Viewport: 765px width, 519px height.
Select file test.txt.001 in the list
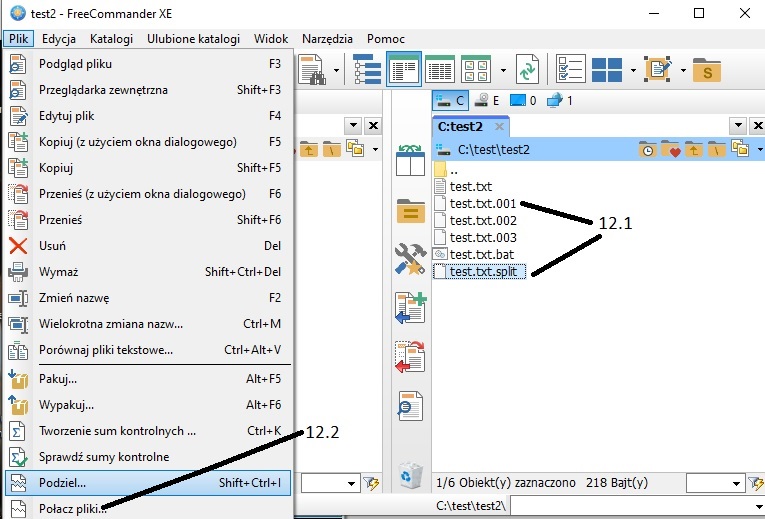tap(476, 203)
